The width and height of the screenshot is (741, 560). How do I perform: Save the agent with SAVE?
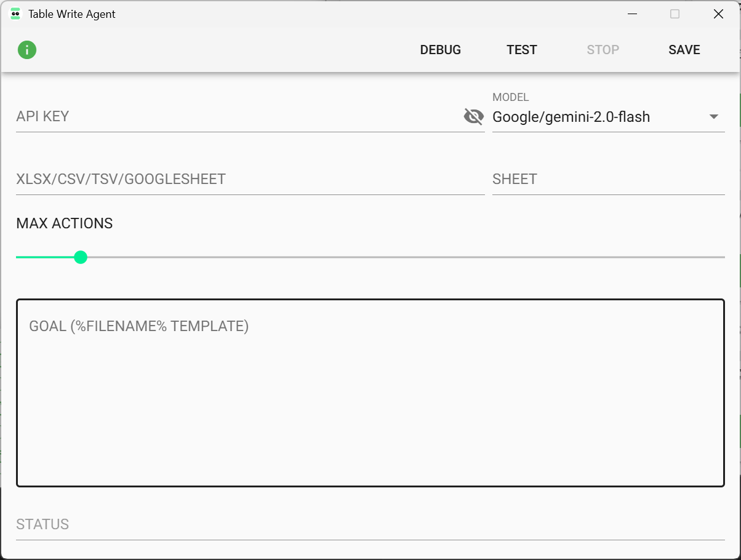[x=684, y=50]
